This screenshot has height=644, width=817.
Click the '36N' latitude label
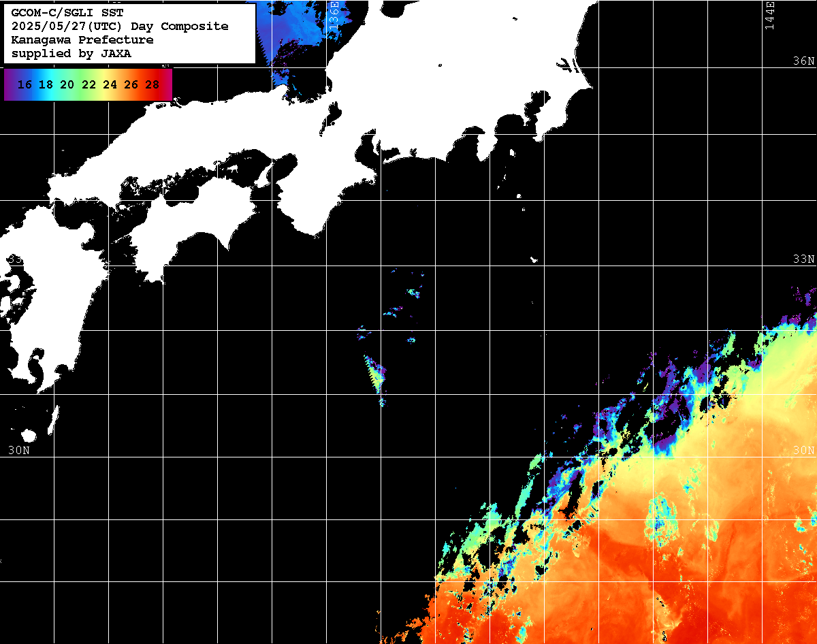803,61
